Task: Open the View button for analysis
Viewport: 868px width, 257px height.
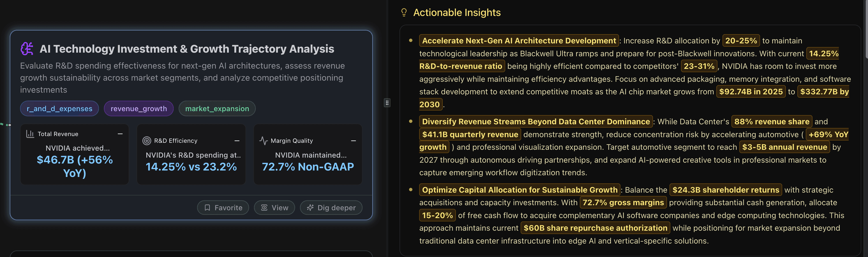Action: [x=274, y=207]
